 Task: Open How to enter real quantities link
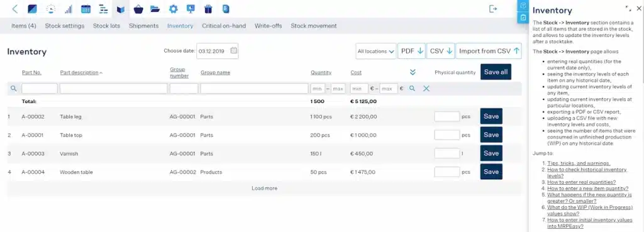[x=582, y=182]
